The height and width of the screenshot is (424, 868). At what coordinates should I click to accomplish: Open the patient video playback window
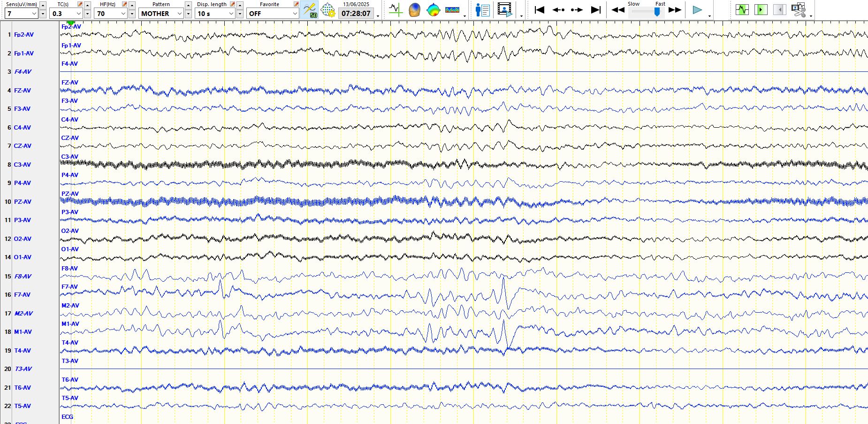click(505, 9)
